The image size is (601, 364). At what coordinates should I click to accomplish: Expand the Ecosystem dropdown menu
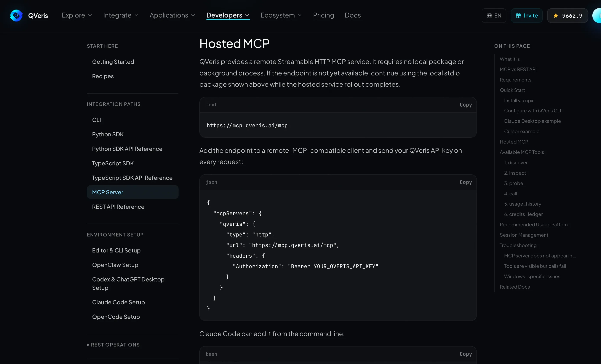[281, 15]
